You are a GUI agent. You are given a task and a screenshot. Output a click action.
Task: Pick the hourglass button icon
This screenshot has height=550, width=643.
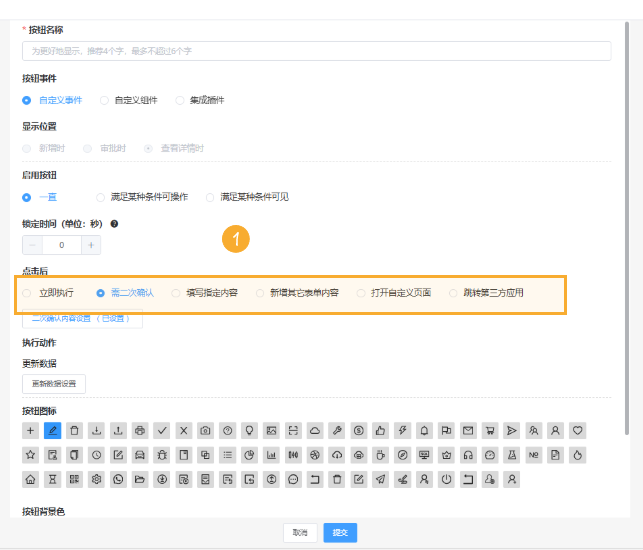click(52, 479)
